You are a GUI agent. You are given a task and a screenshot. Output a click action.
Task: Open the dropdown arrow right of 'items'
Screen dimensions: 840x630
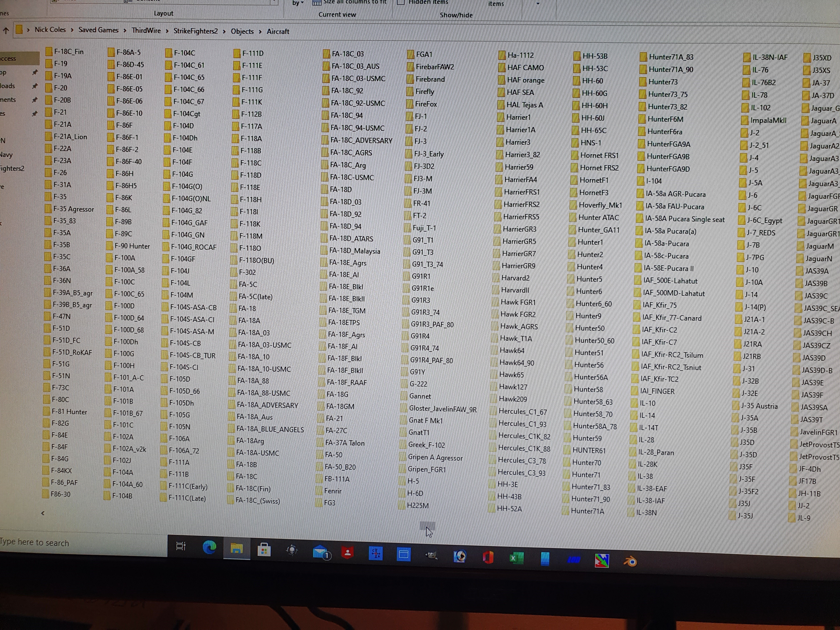538,4
